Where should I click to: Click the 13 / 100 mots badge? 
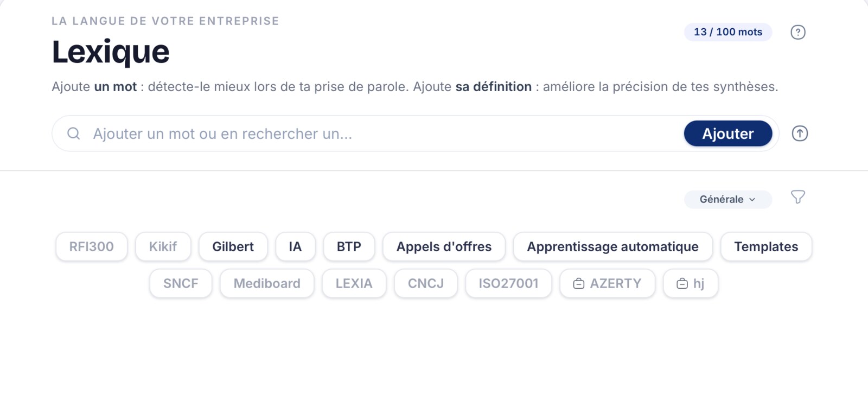pyautogui.click(x=728, y=32)
